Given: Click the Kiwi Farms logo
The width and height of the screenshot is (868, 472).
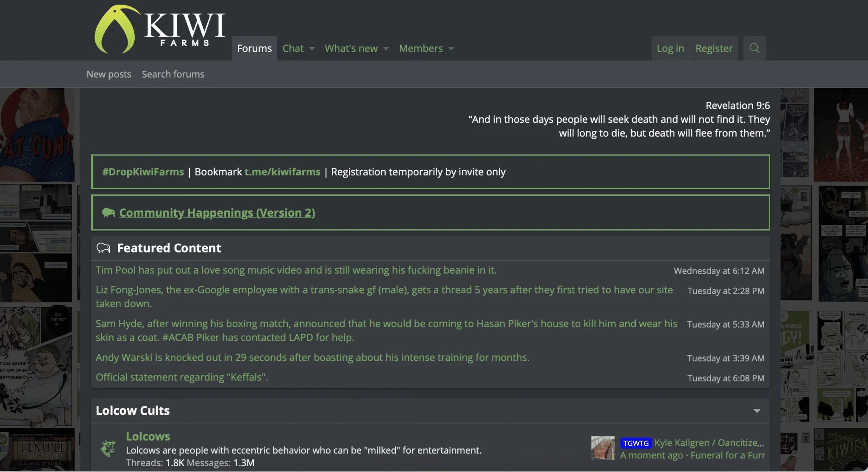Looking at the screenshot, I should 159,29.
